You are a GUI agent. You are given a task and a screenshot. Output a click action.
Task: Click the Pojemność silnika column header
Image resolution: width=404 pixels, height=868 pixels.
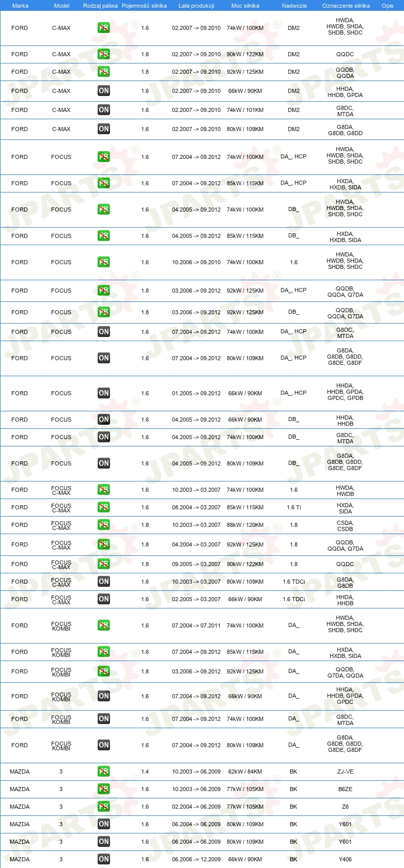[145, 6]
